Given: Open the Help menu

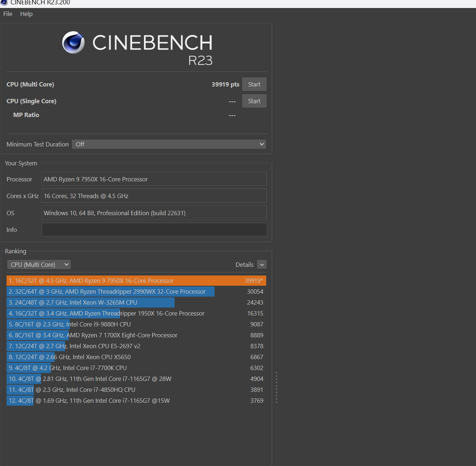Looking at the screenshot, I should click(x=27, y=14).
